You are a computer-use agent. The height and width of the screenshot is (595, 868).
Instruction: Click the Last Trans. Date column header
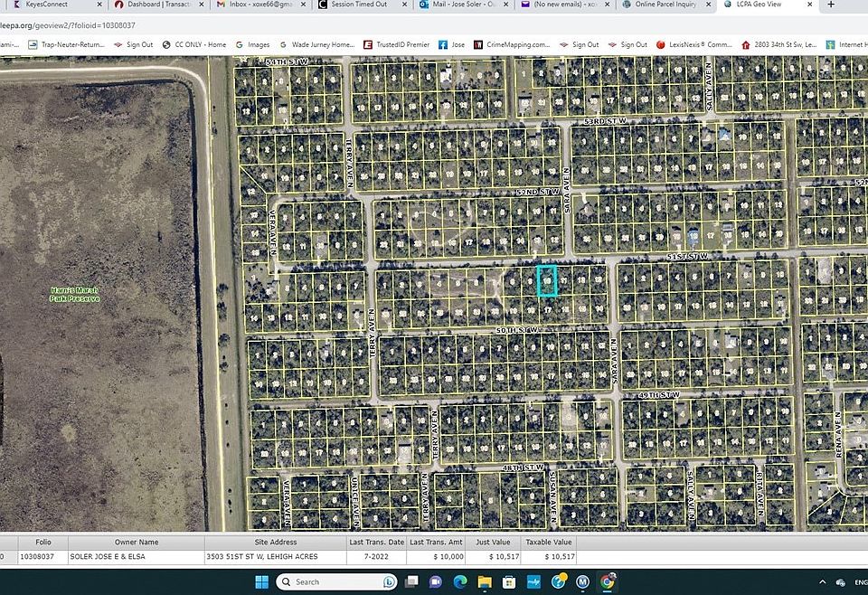pos(376,543)
